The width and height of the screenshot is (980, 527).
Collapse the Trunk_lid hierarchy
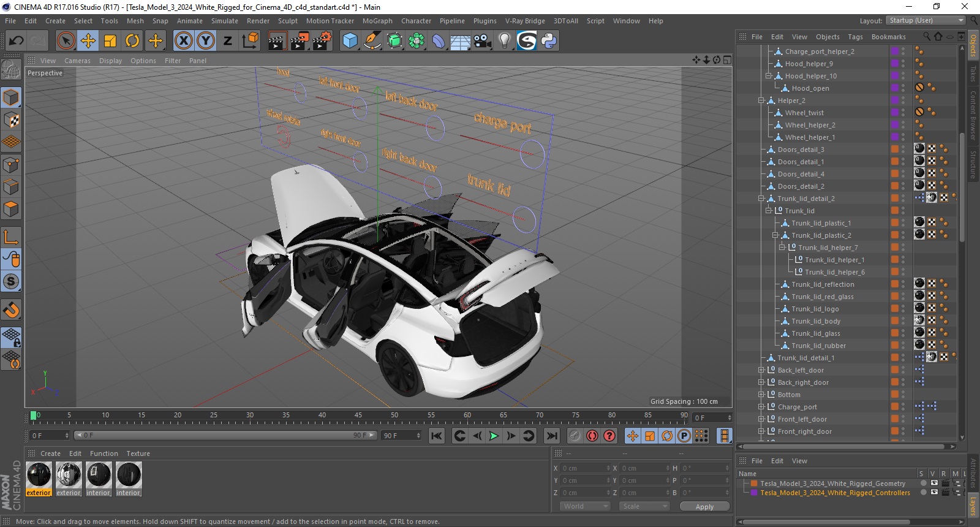coord(769,211)
